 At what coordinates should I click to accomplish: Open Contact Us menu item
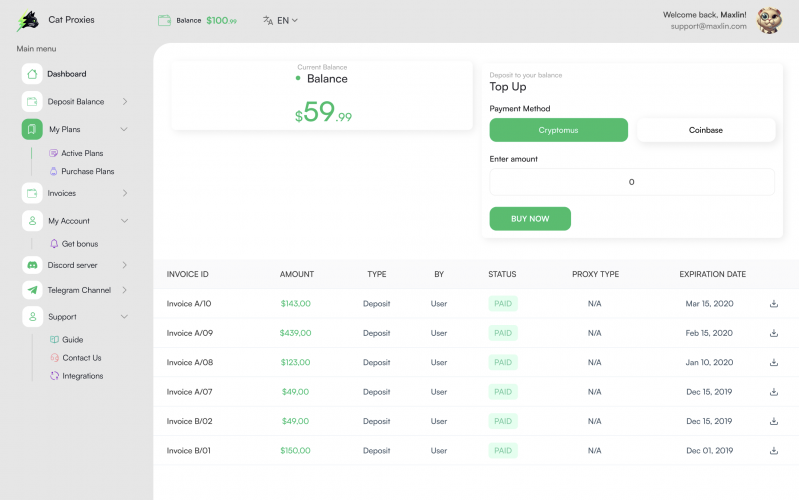pos(82,358)
